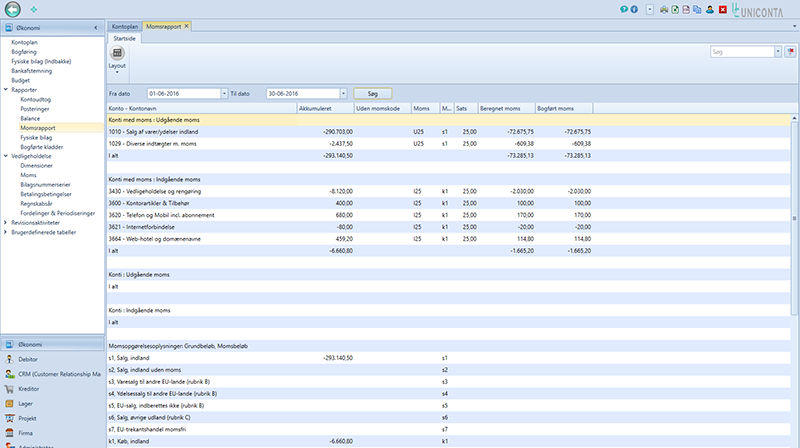Click the vertical scrollbar of the report

[794, 218]
